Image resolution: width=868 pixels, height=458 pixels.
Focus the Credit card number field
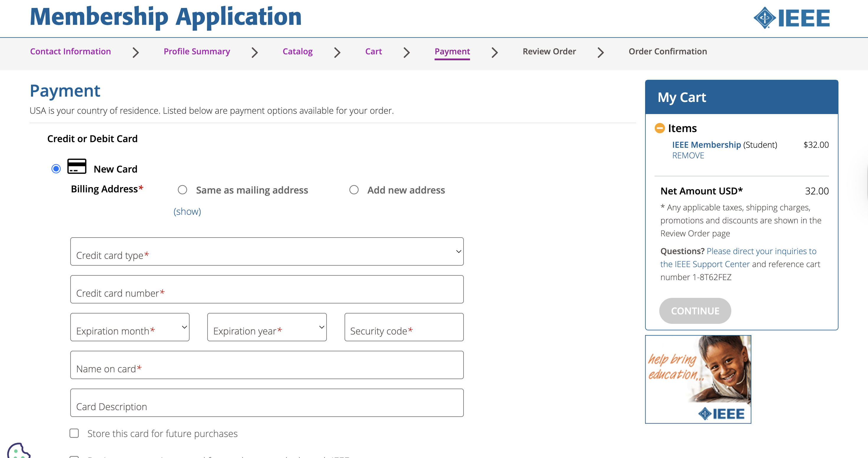coord(267,289)
